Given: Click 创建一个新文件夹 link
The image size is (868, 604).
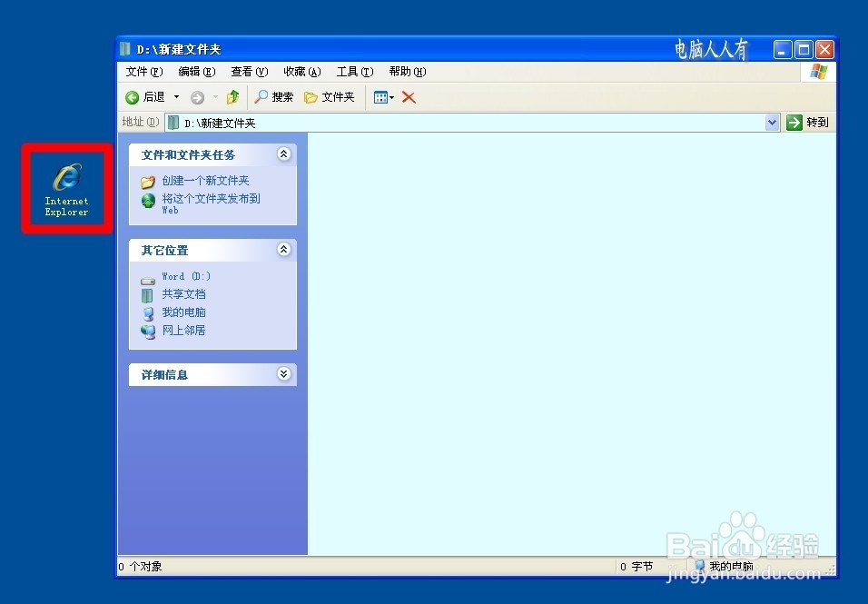Looking at the screenshot, I should [x=205, y=181].
